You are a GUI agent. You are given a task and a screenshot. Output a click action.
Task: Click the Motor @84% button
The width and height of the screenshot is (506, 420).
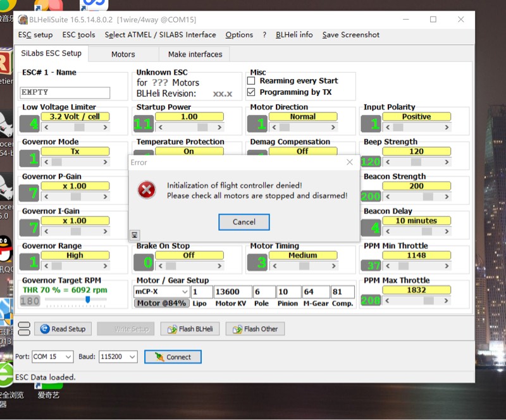coord(161,303)
